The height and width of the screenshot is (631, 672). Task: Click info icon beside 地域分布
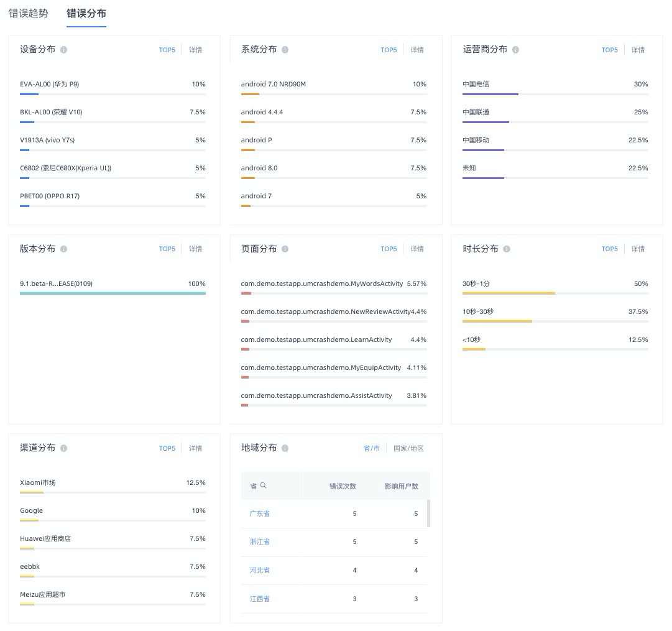tap(285, 448)
